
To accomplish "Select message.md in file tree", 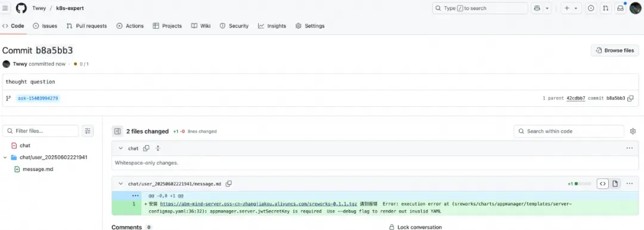I will pyautogui.click(x=38, y=169).
